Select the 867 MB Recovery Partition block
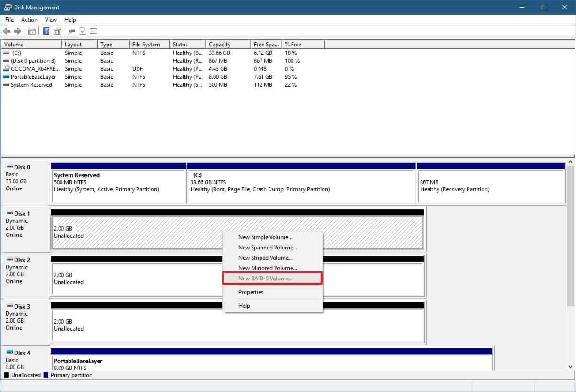 [x=491, y=183]
